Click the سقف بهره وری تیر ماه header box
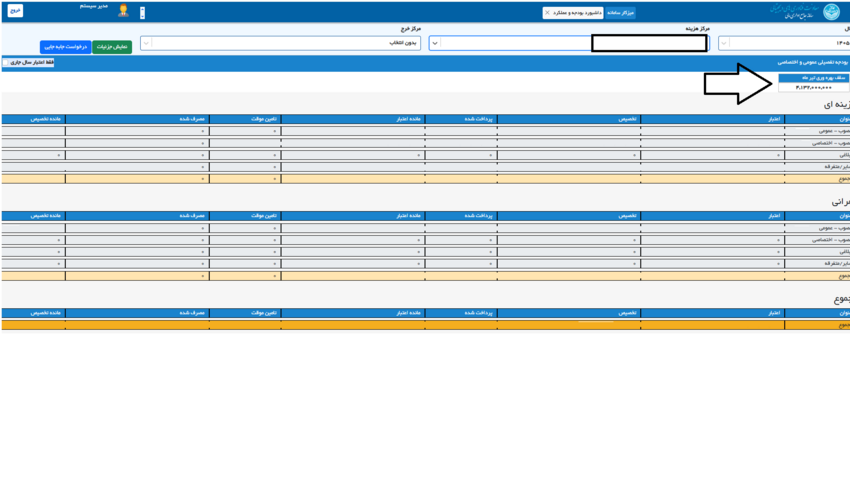 coord(814,78)
